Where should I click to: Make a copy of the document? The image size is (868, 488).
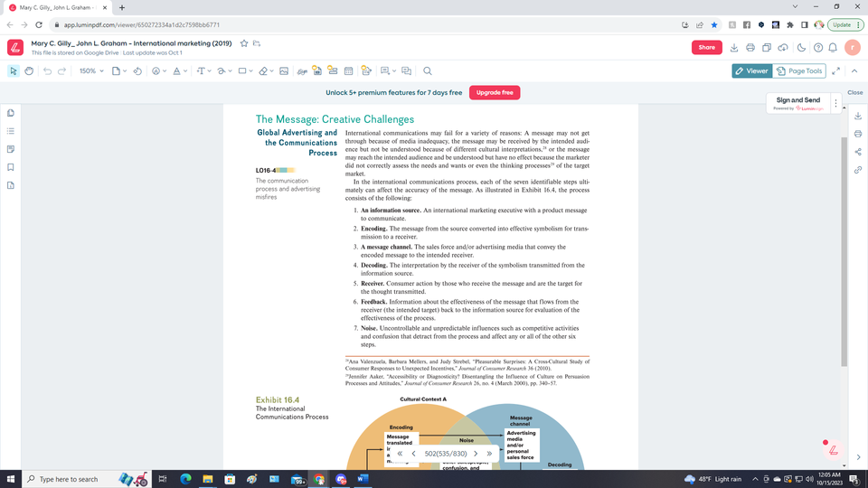click(767, 48)
